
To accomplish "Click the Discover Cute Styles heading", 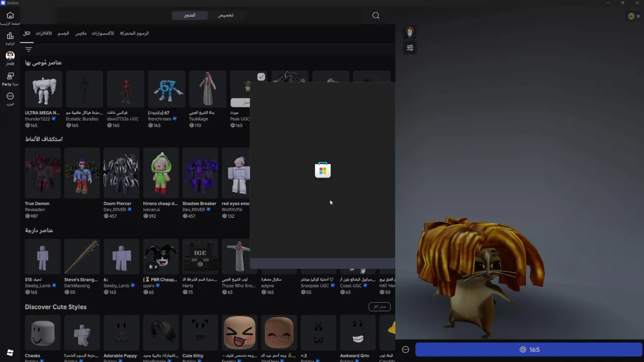I will point(56,307).
